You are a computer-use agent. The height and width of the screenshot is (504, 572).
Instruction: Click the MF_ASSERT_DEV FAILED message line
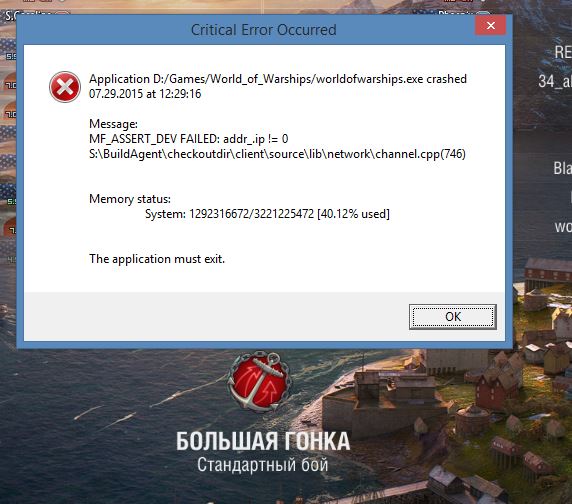pyautogui.click(x=189, y=139)
